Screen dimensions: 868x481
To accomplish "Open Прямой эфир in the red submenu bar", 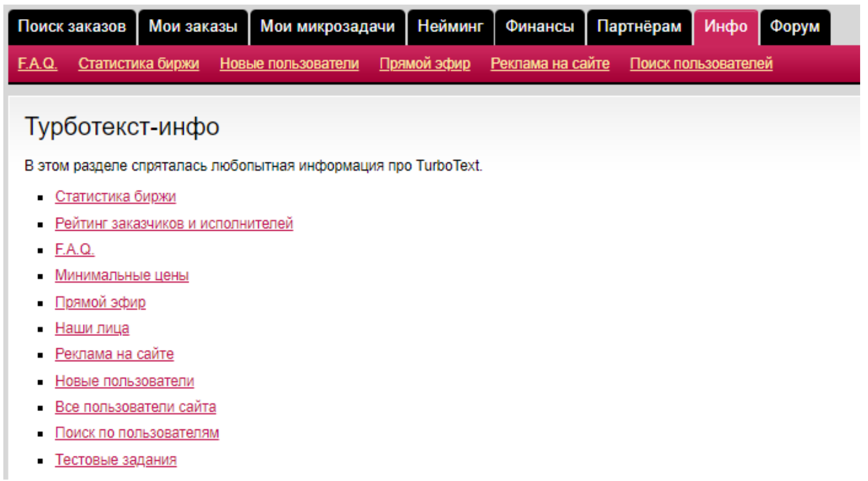I will [424, 64].
